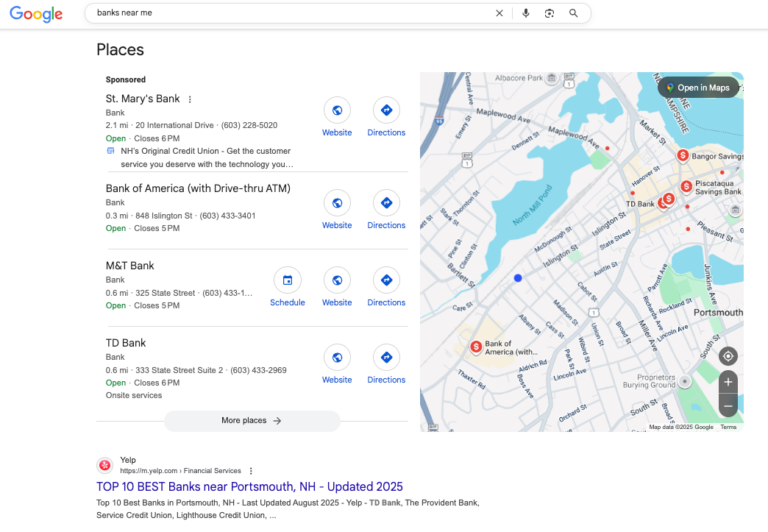This screenshot has width=768, height=532.
Task: Click the microphone voice search icon
Action: point(525,13)
